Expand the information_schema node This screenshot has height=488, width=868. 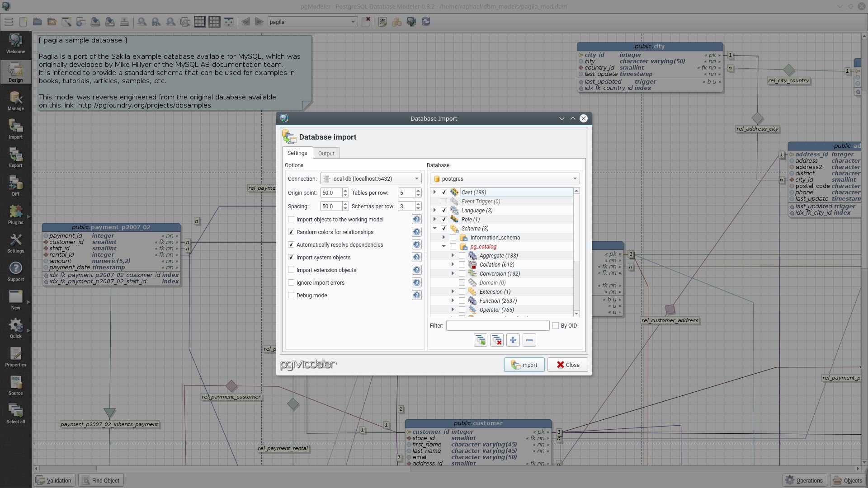(x=444, y=237)
